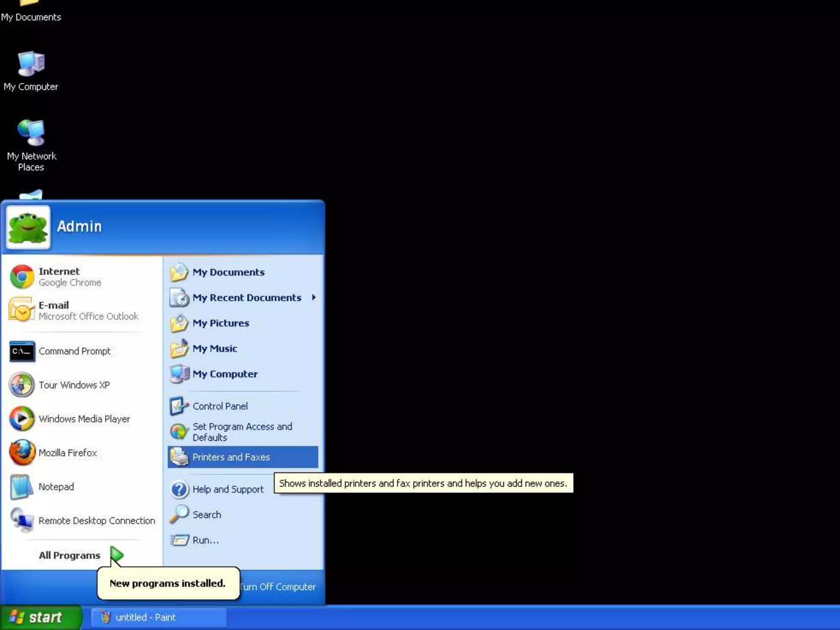
Task: Open Notepad from start menu
Action: pos(56,487)
